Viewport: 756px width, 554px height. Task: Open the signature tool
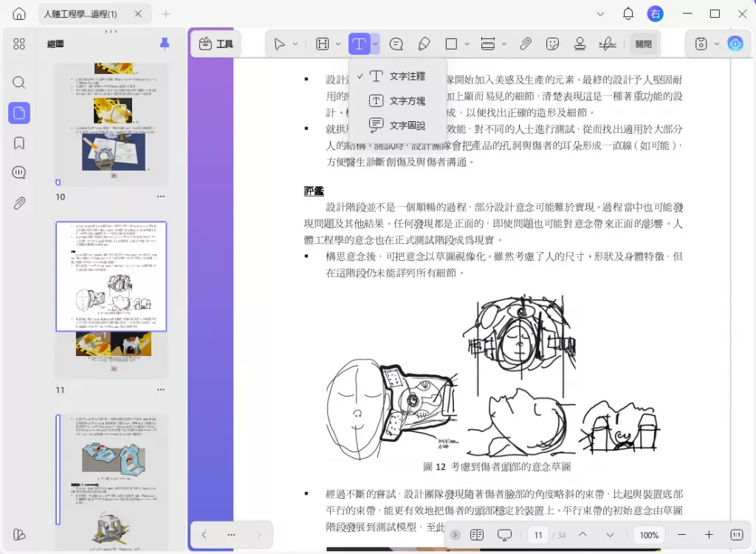point(608,44)
